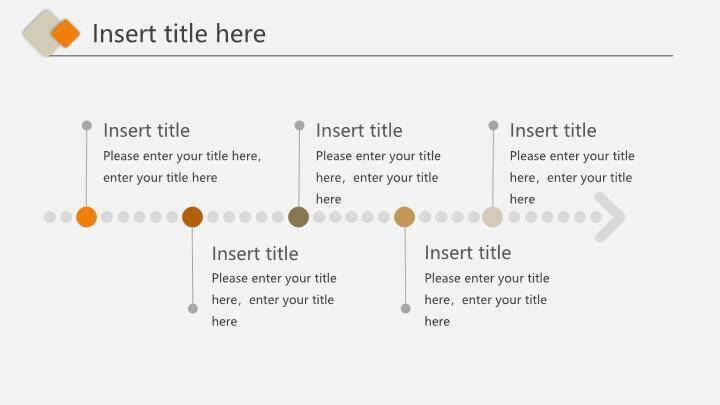Click the gray chevron arrow ending the timeline

tap(611, 217)
